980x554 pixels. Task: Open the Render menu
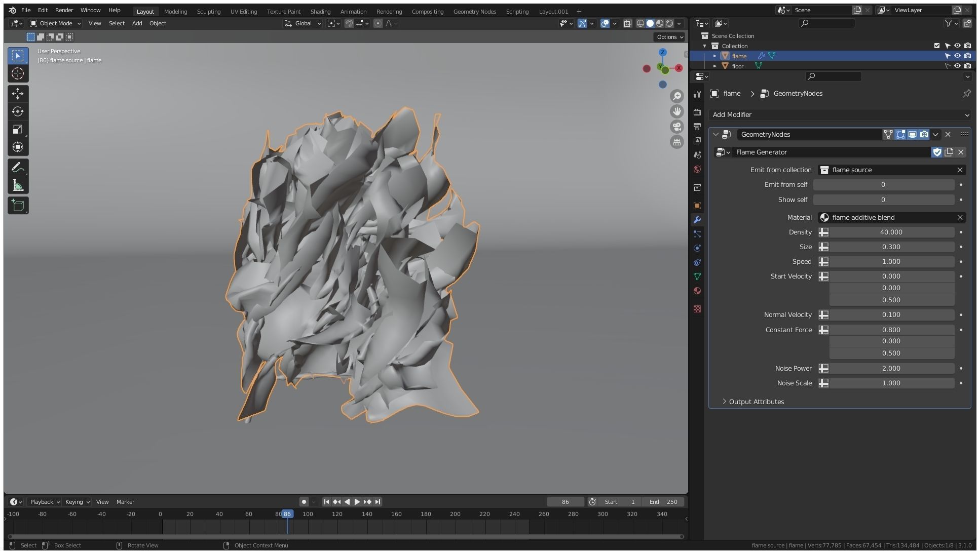[64, 10]
